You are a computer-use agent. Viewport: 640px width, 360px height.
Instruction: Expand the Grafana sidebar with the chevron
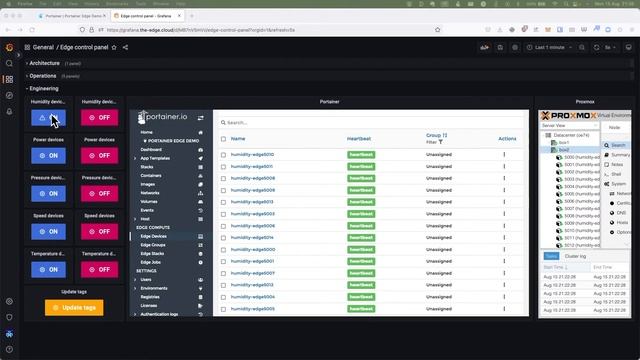point(18,55)
